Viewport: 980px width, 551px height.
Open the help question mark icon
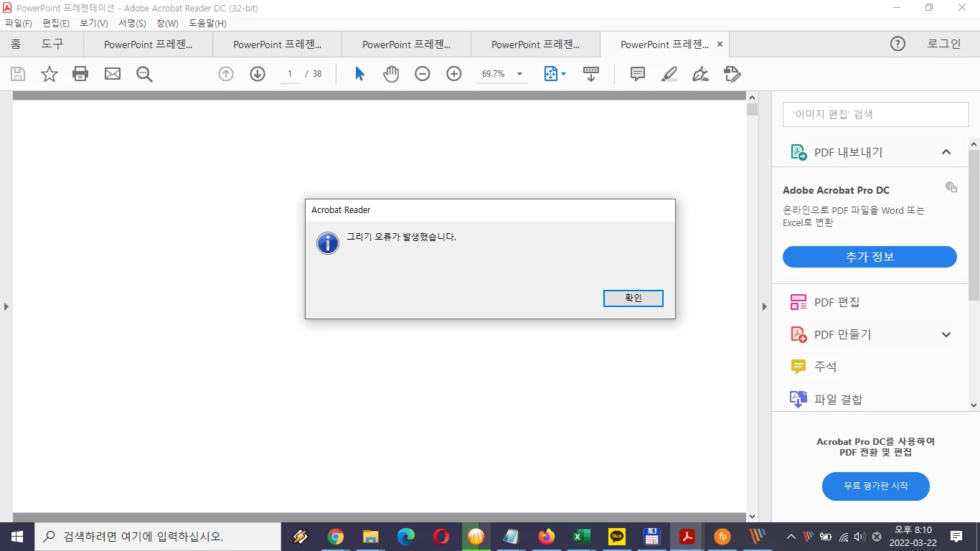[x=897, y=44]
